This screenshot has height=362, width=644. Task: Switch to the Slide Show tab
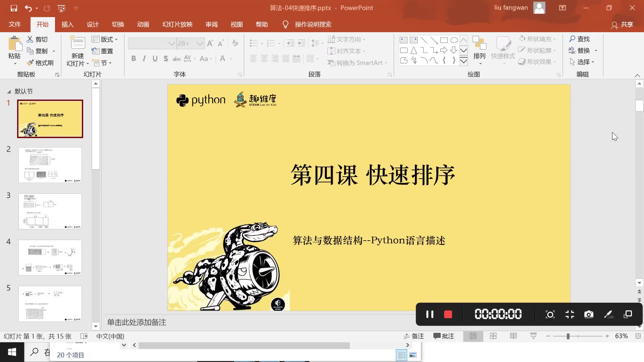177,24
